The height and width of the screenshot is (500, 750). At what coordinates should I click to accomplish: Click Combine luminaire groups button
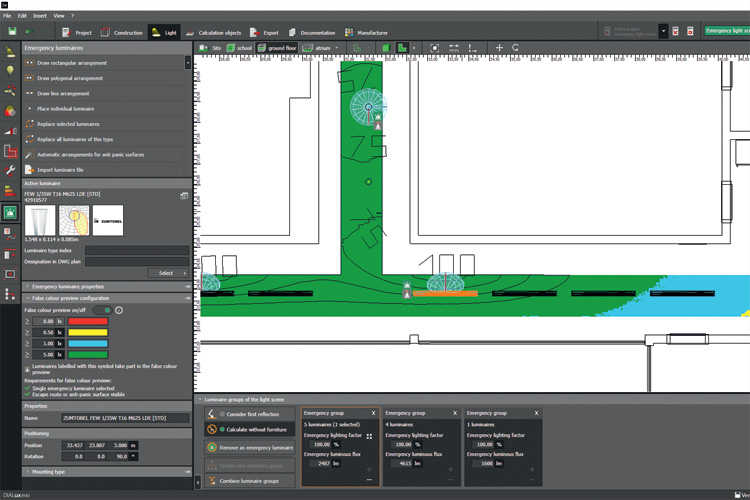(x=251, y=481)
